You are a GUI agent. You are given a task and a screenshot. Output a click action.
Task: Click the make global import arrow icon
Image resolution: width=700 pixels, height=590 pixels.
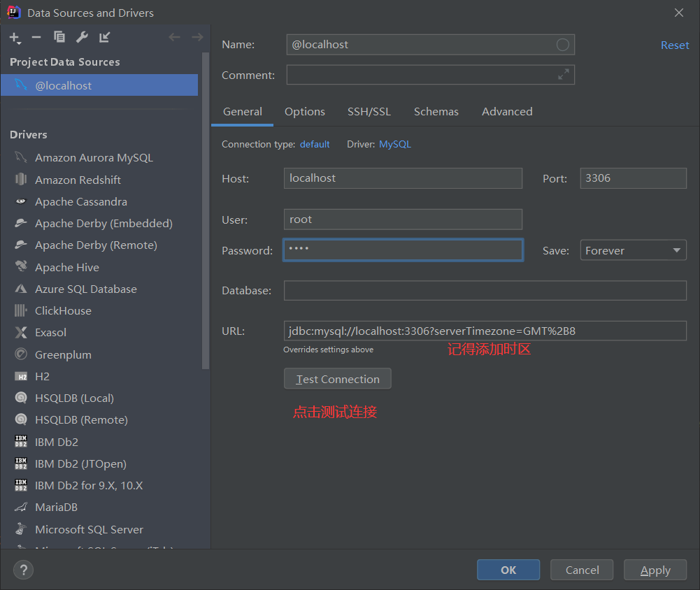(x=104, y=37)
